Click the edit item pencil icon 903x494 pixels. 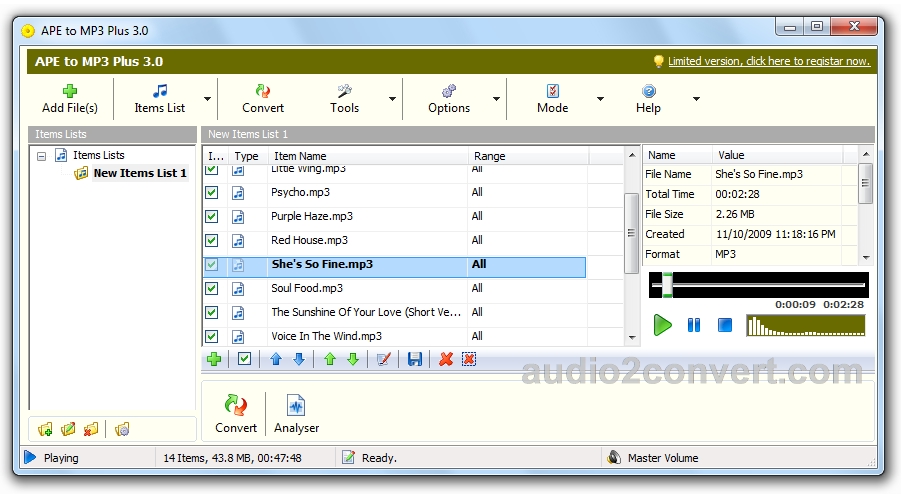pyautogui.click(x=384, y=359)
